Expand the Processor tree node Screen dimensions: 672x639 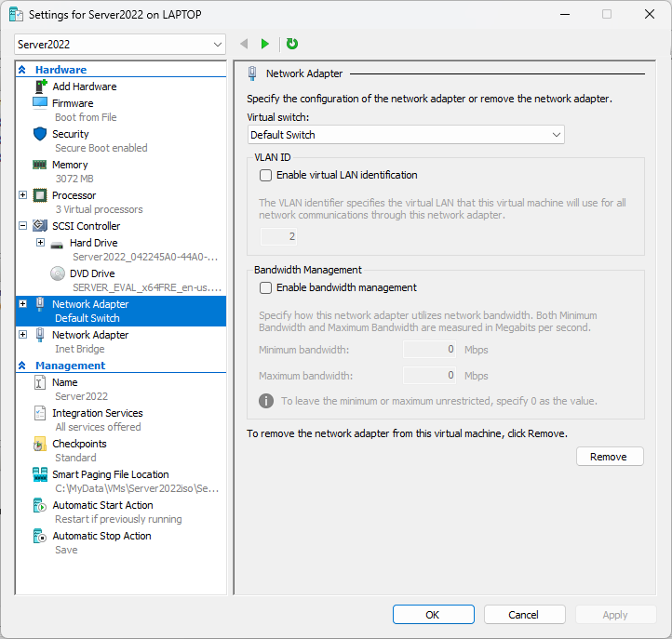tap(23, 195)
